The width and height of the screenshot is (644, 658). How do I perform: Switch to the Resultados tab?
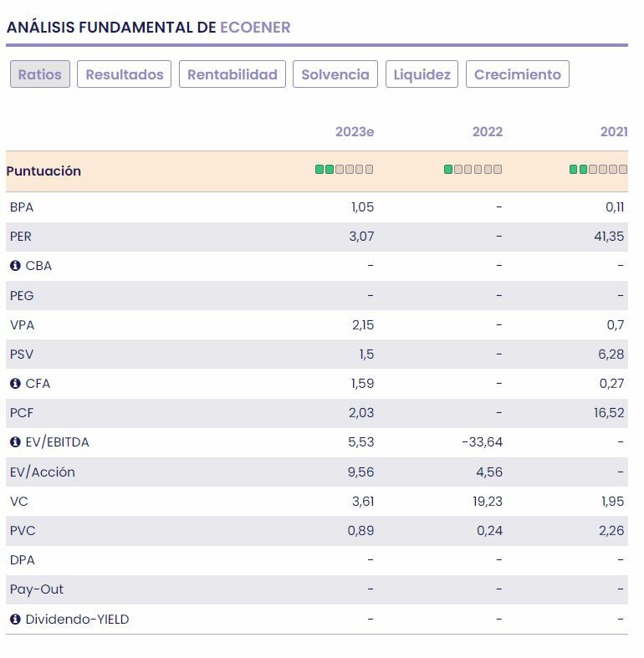pyautogui.click(x=125, y=74)
